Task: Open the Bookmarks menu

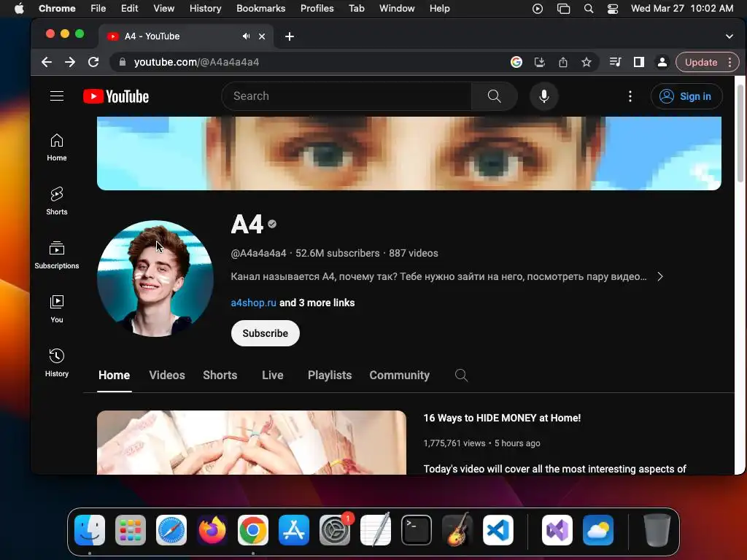Action: point(260,9)
